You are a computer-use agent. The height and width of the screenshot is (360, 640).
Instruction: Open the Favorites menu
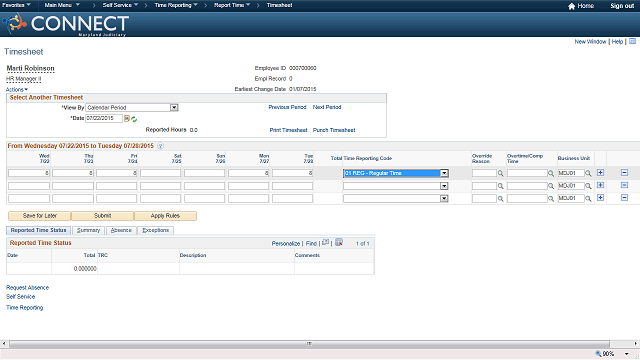coord(16,5)
